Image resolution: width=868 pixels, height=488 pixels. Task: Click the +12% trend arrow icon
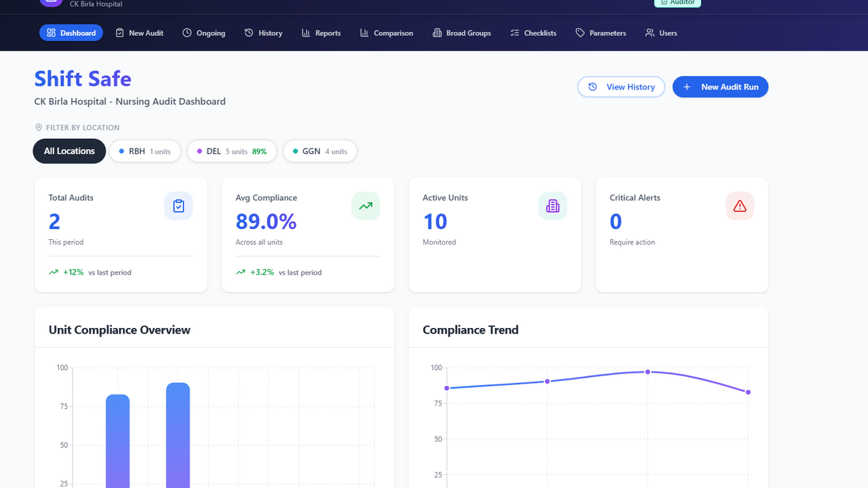(x=54, y=272)
